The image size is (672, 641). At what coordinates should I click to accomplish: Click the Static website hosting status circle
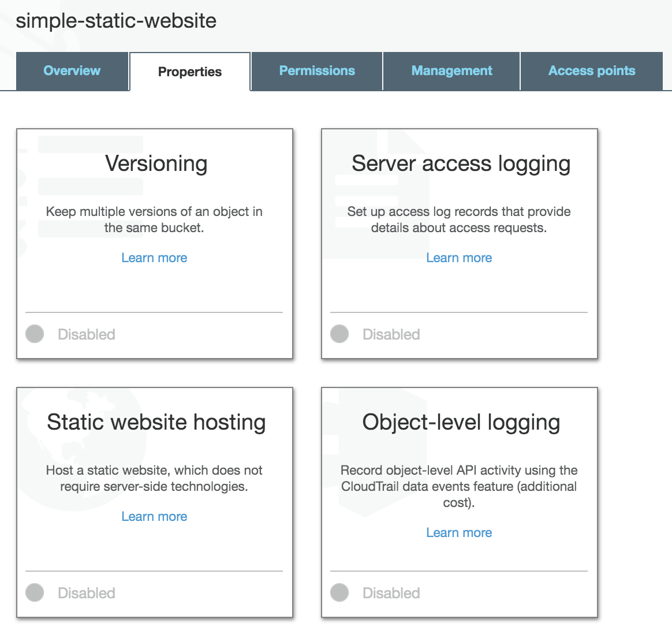35,592
